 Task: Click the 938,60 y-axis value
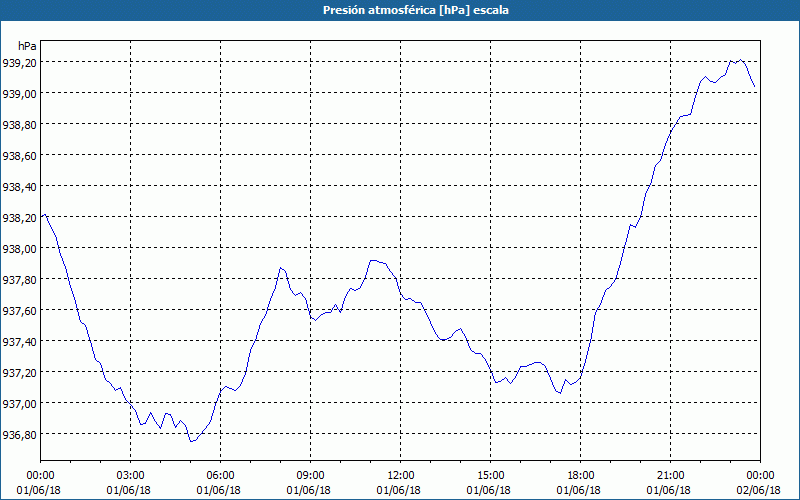point(20,156)
